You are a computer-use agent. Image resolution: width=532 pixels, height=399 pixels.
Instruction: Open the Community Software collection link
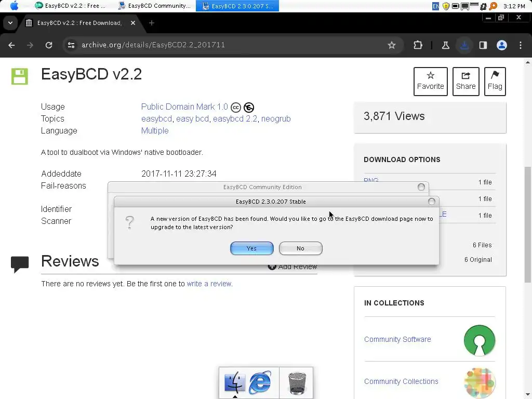(397, 339)
